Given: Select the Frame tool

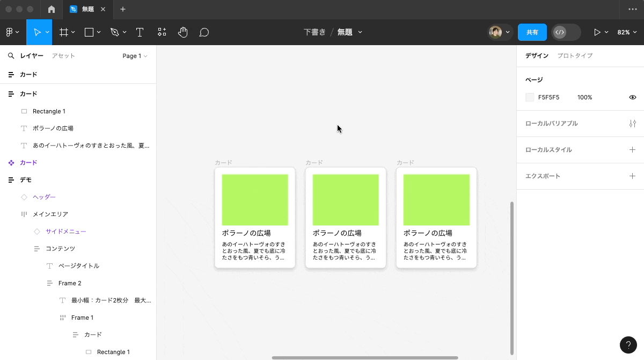Looking at the screenshot, I should (64, 32).
